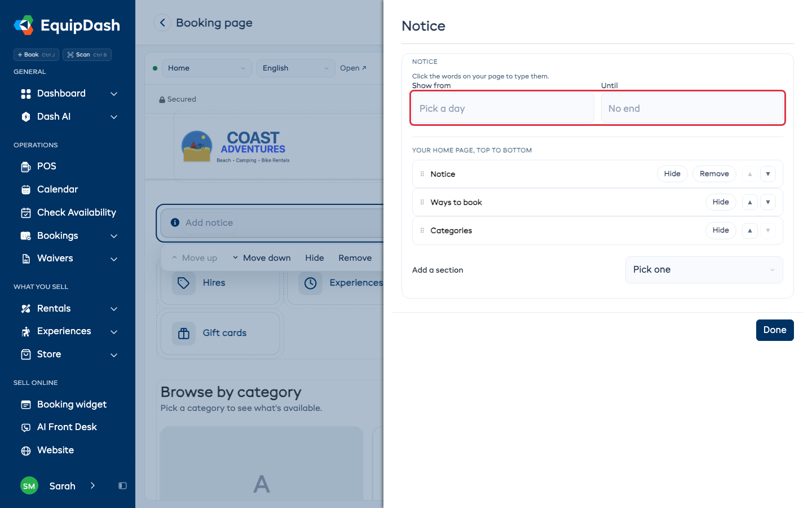Click the Rentals sidebar icon
812x508 pixels.
tap(26, 309)
